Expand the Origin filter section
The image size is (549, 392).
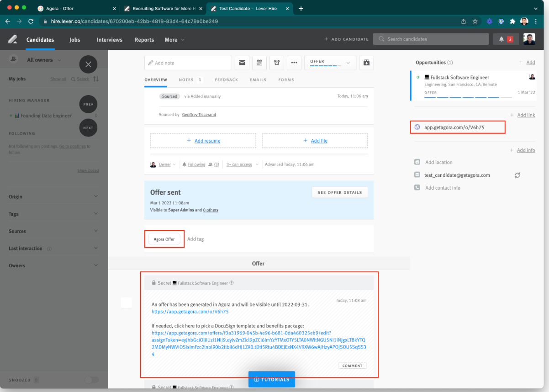[x=52, y=196]
